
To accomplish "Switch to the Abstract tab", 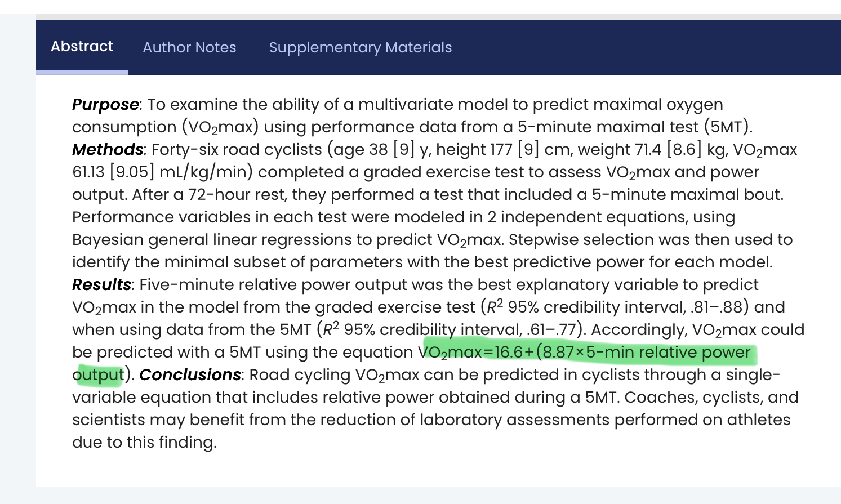I will pos(82,47).
